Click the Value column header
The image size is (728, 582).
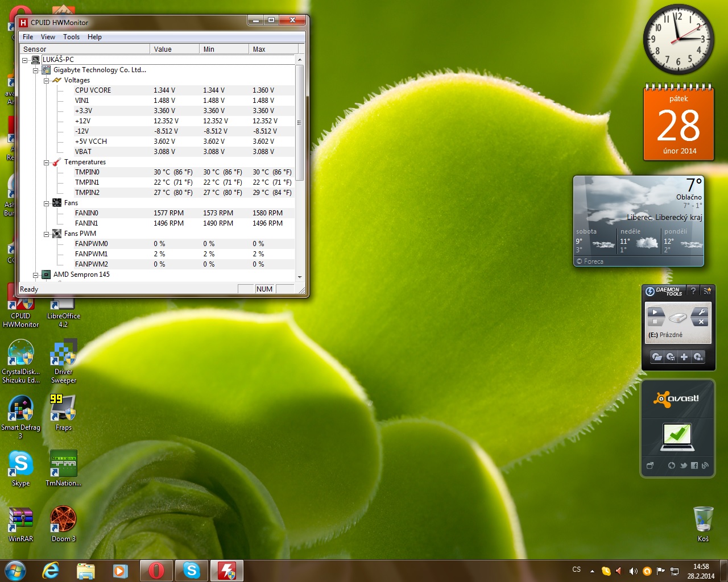[175, 49]
